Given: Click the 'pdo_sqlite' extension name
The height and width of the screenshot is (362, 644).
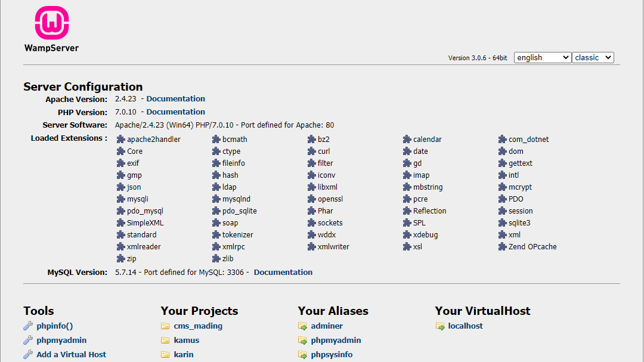Looking at the screenshot, I should click(240, 211).
